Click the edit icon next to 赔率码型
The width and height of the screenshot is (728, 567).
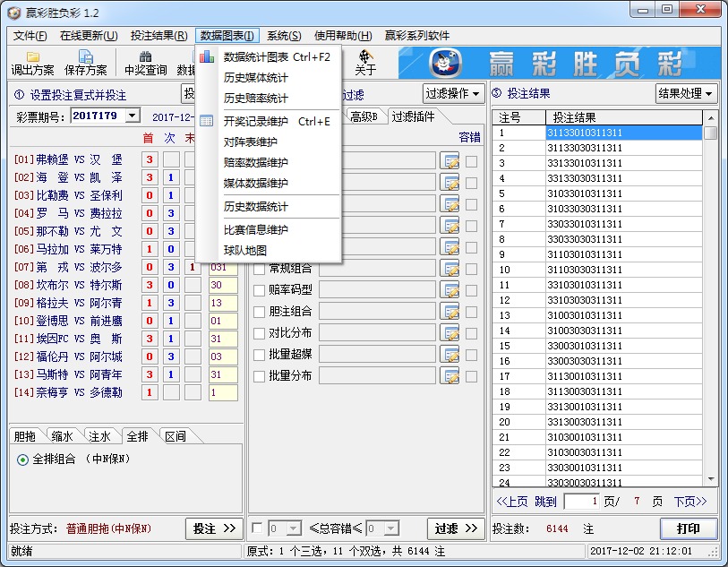[452, 289]
